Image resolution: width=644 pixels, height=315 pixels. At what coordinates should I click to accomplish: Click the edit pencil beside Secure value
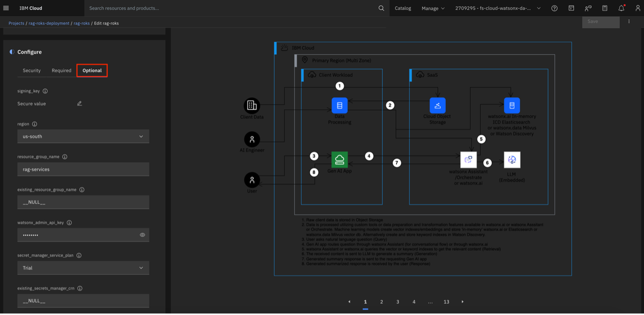(x=80, y=104)
